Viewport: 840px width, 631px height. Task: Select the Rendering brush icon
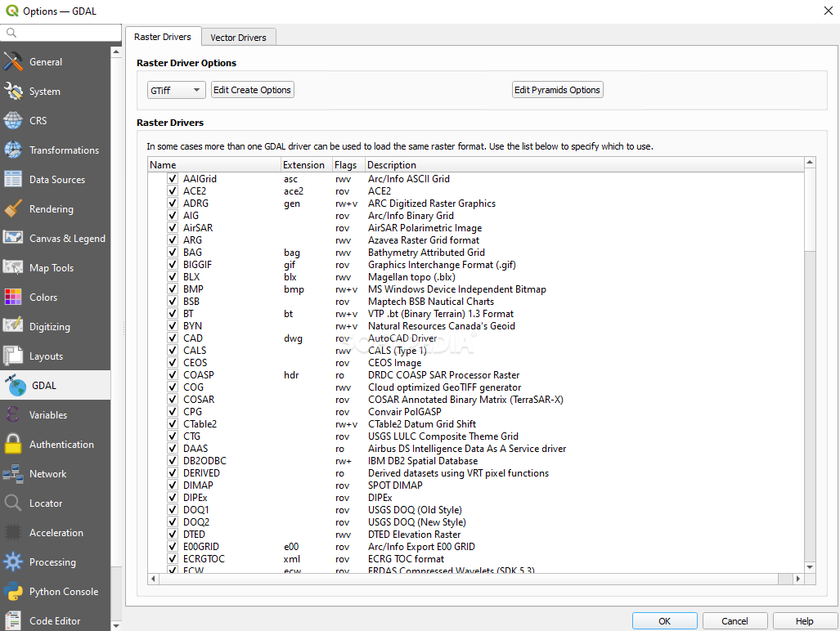click(13, 208)
